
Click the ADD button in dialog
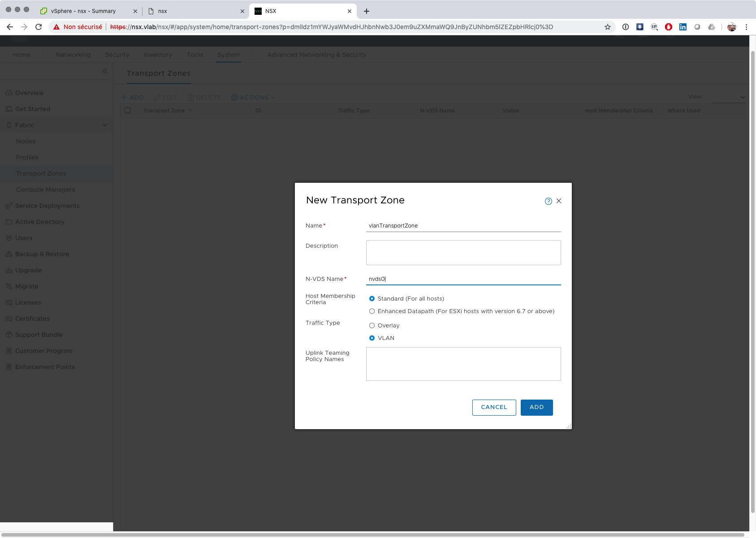[536, 407]
